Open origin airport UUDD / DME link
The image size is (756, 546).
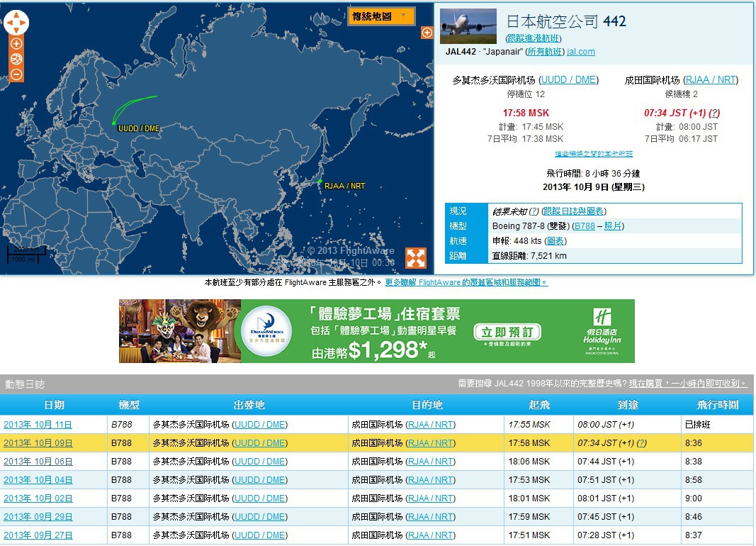coord(569,80)
